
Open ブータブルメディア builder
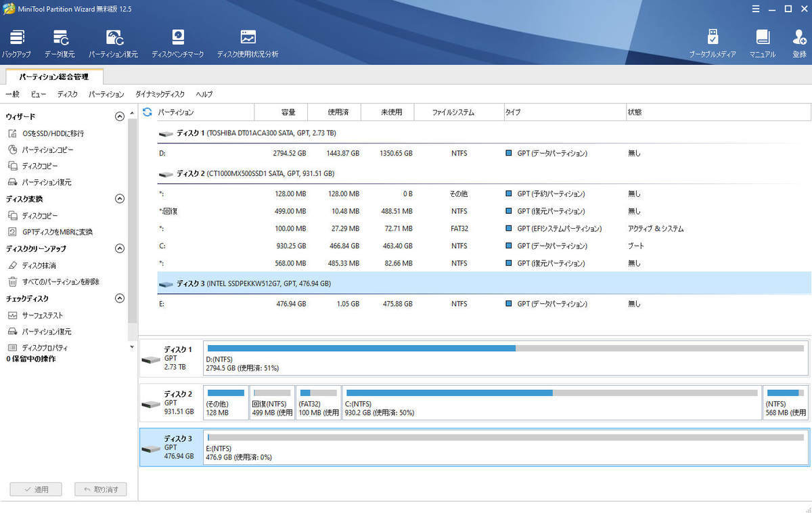(713, 43)
